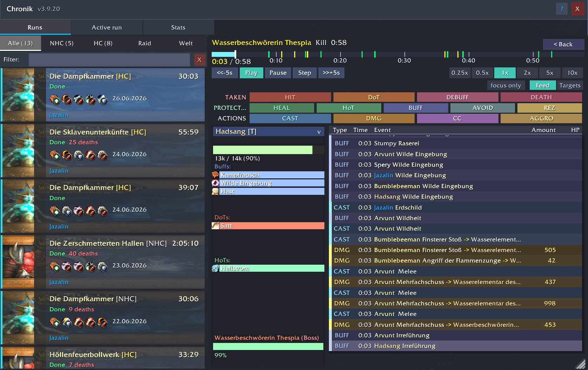Click the Satt DoT icon

[216, 226]
